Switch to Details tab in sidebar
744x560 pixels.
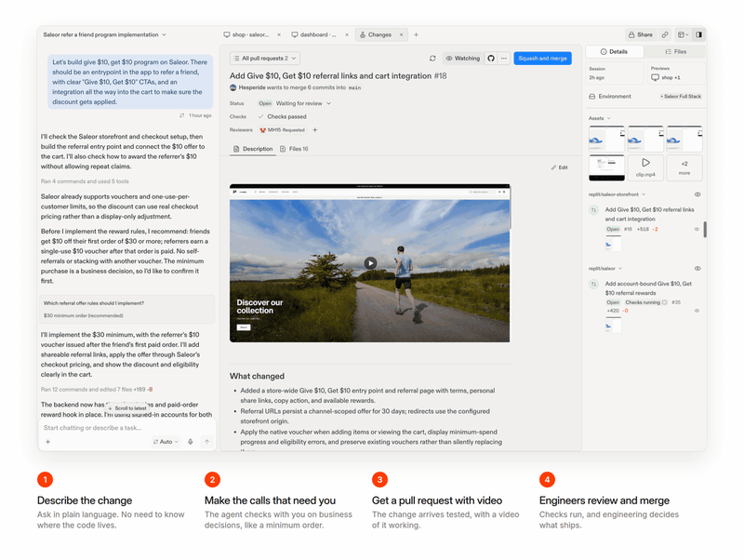(x=615, y=52)
